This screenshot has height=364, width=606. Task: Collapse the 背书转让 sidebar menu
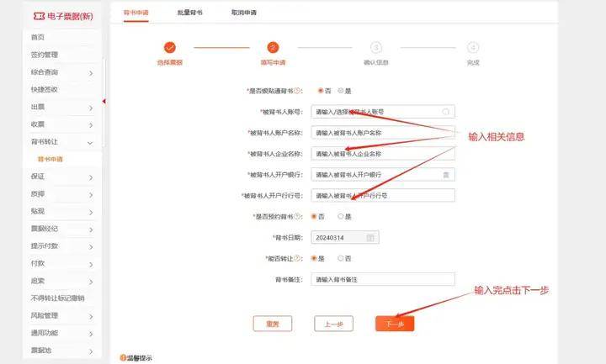coord(90,142)
